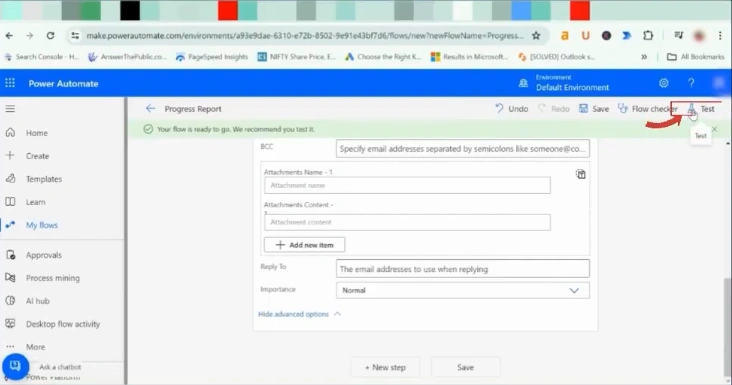Show more bookmarks with double chevron

[x=644, y=57]
